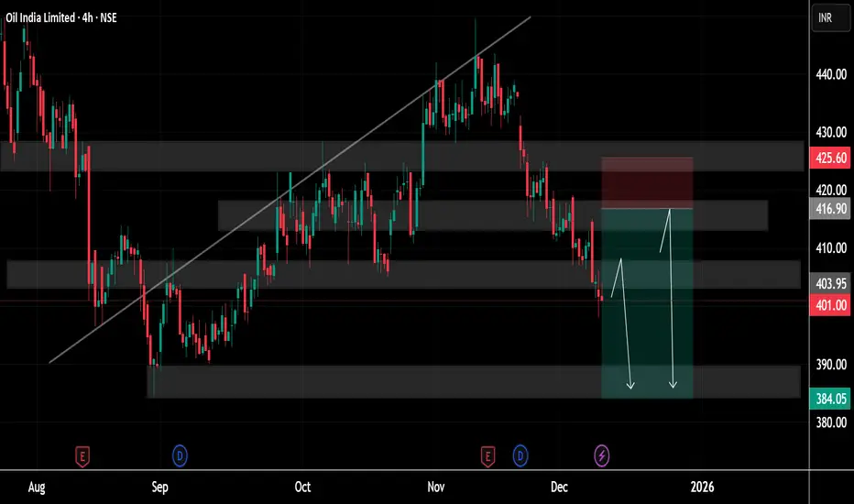Image resolution: width=854 pixels, height=504 pixels.
Task: Click the Aug label on time axis
Action: click(x=37, y=488)
